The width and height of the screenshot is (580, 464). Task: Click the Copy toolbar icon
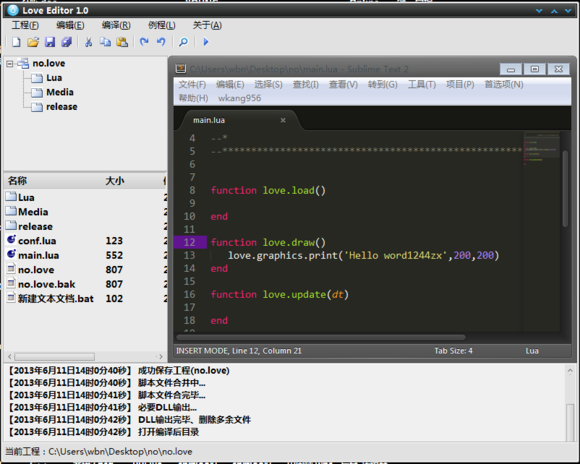coord(105,42)
